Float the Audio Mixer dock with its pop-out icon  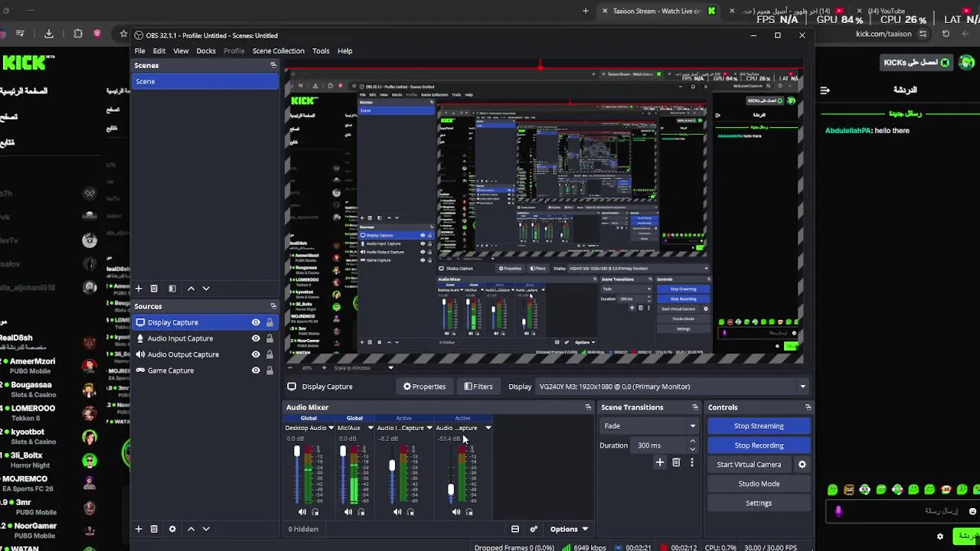588,407
